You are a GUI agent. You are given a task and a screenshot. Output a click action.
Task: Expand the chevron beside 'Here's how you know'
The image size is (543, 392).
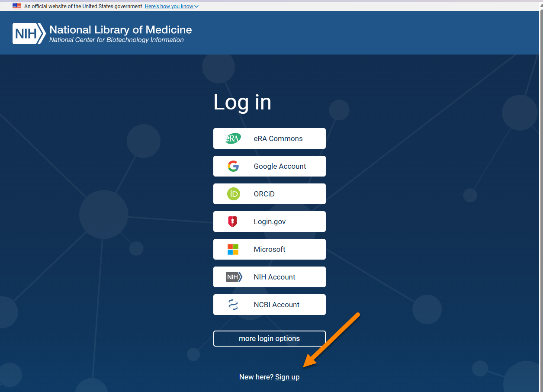pyautogui.click(x=196, y=6)
